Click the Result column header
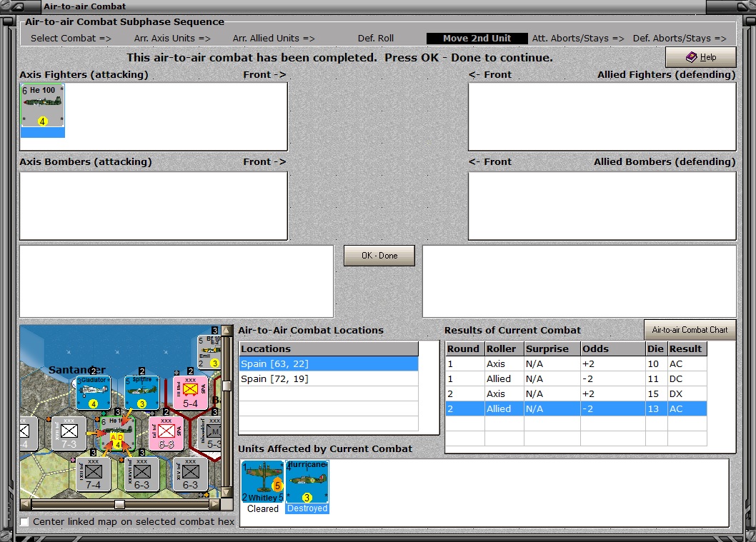This screenshot has height=542, width=756. (687, 348)
